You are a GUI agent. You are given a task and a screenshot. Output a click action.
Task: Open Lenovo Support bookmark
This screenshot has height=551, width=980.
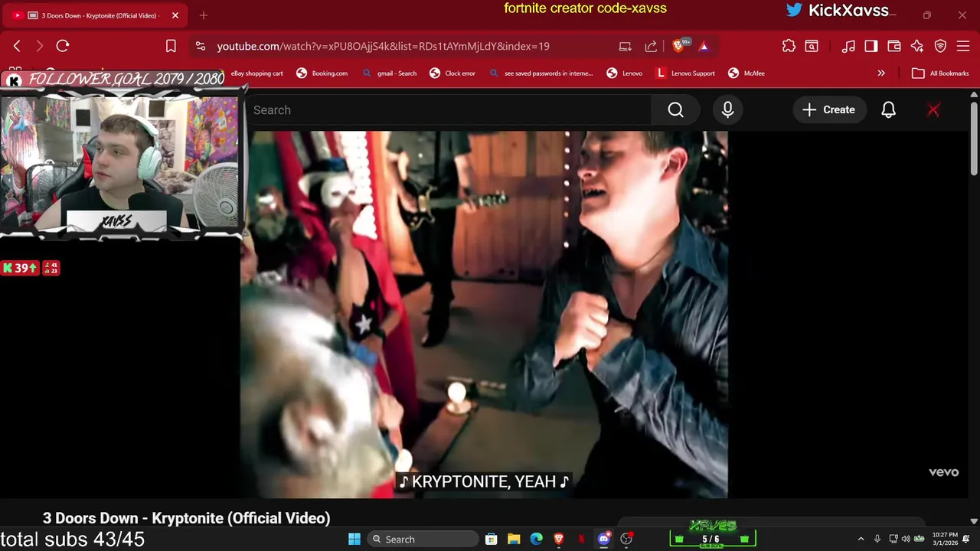(x=685, y=73)
